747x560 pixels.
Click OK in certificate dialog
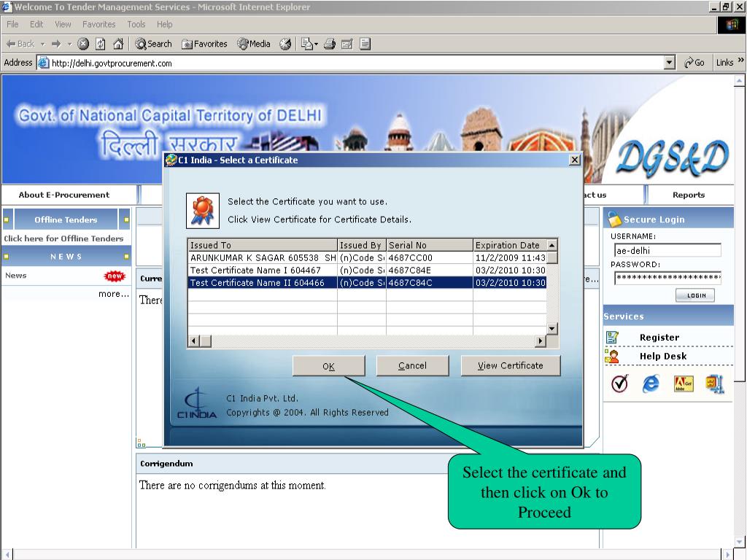(329, 366)
